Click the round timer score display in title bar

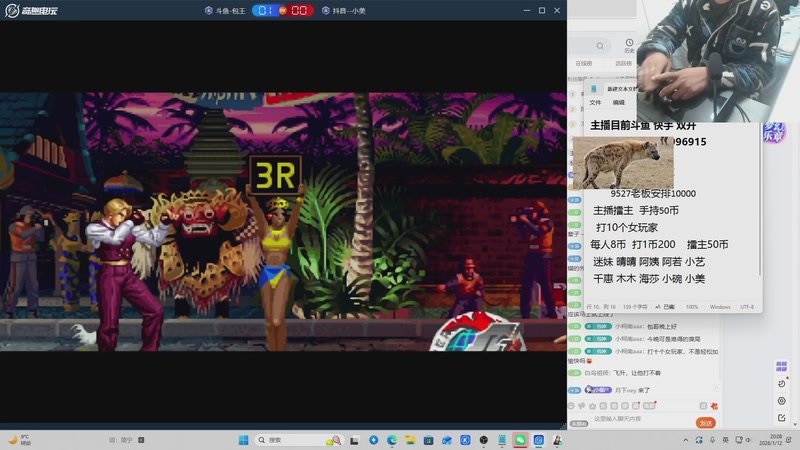[x=283, y=10]
